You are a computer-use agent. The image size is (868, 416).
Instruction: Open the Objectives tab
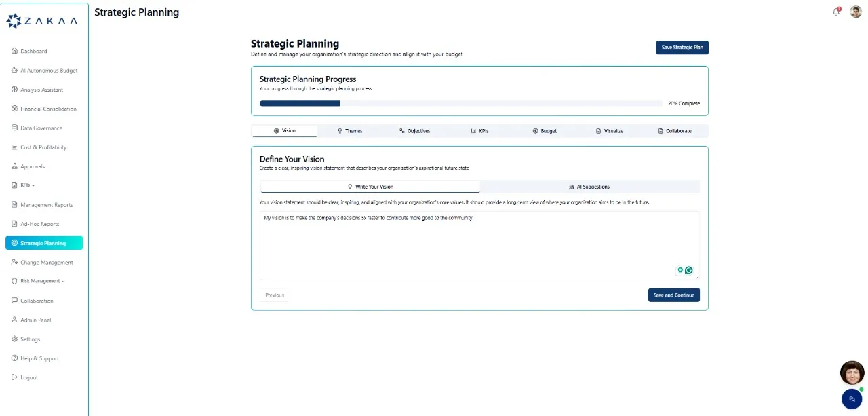pos(414,131)
